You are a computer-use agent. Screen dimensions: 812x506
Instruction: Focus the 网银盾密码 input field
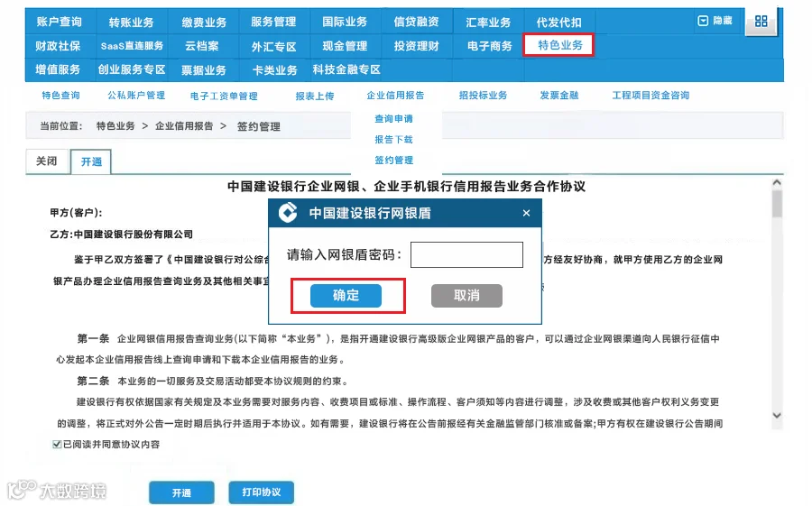click(x=466, y=255)
